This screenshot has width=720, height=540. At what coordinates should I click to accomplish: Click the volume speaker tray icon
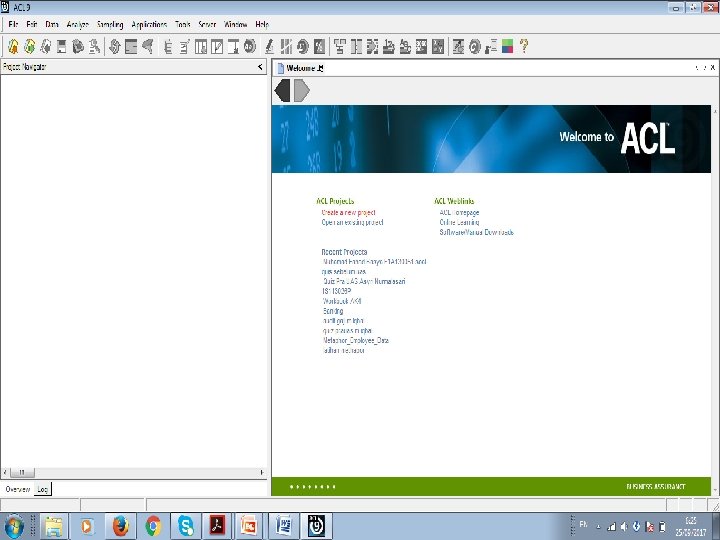coord(624,527)
